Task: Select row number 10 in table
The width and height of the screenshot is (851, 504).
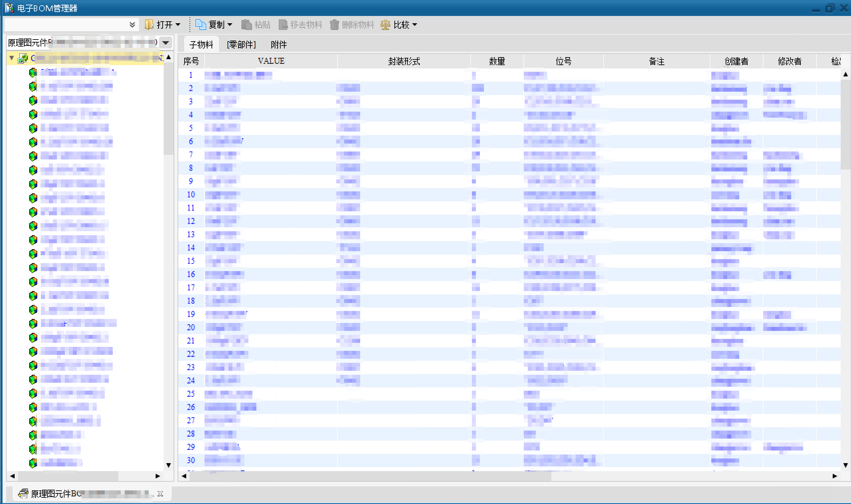Action: point(191,195)
